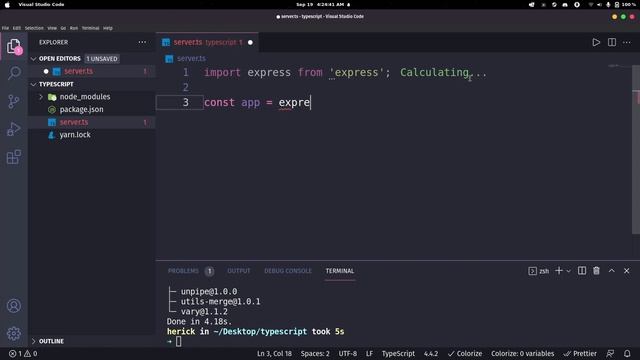
Task: Change end of line sequence LF
Action: tap(369, 353)
